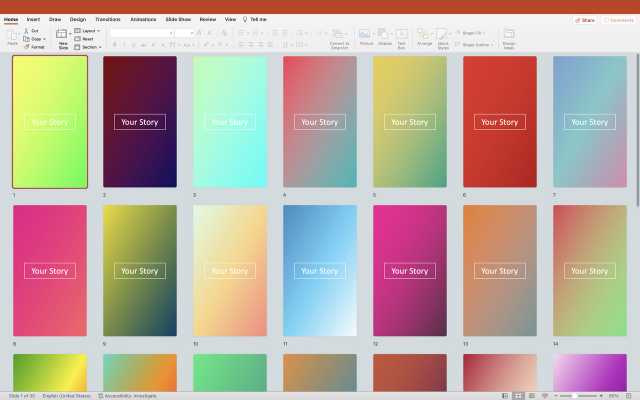The width and height of the screenshot is (640, 400).
Task: Expand the Copy dropdown arrow
Action: tap(46, 39)
